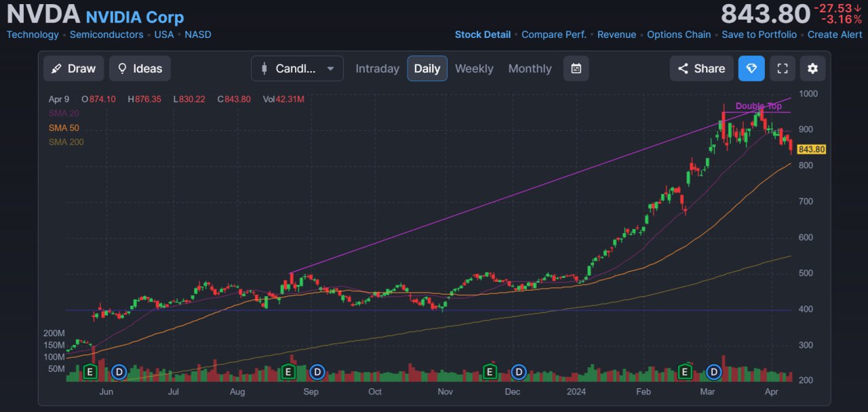Click the dividend D marker in September
The image size is (868, 412).
(x=317, y=371)
